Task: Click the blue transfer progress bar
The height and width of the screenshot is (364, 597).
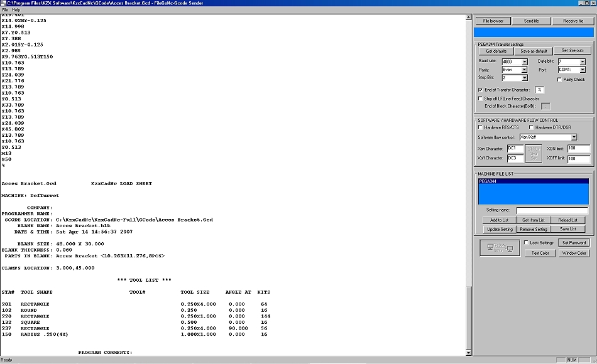Action: click(534, 33)
